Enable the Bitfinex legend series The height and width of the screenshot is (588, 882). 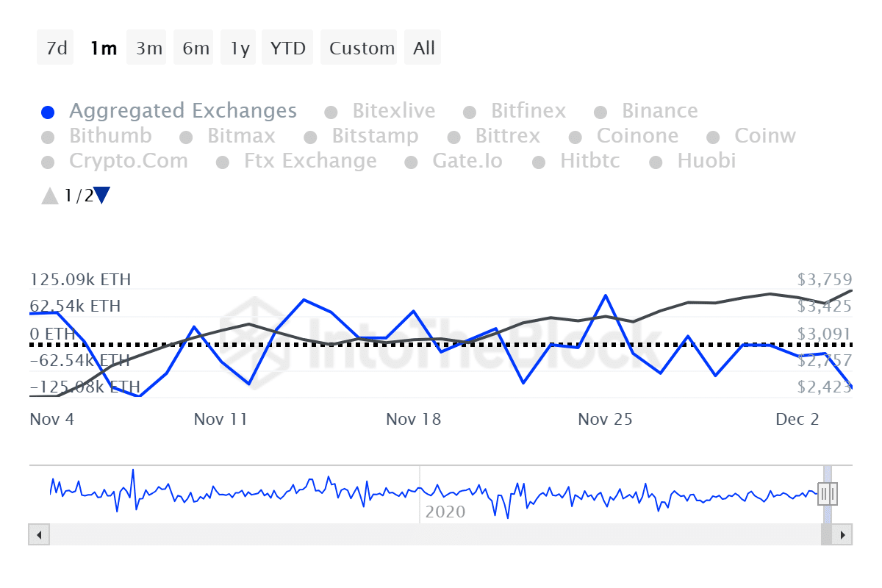528,112
